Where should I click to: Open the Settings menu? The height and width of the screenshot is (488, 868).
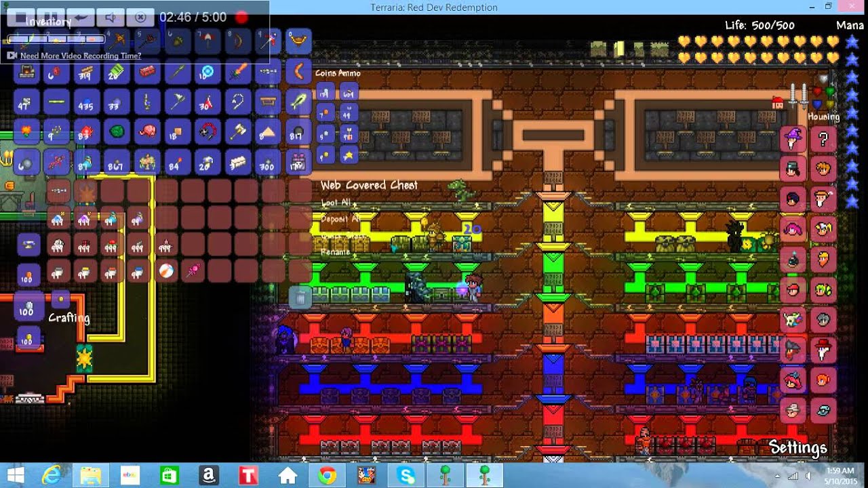(x=798, y=447)
